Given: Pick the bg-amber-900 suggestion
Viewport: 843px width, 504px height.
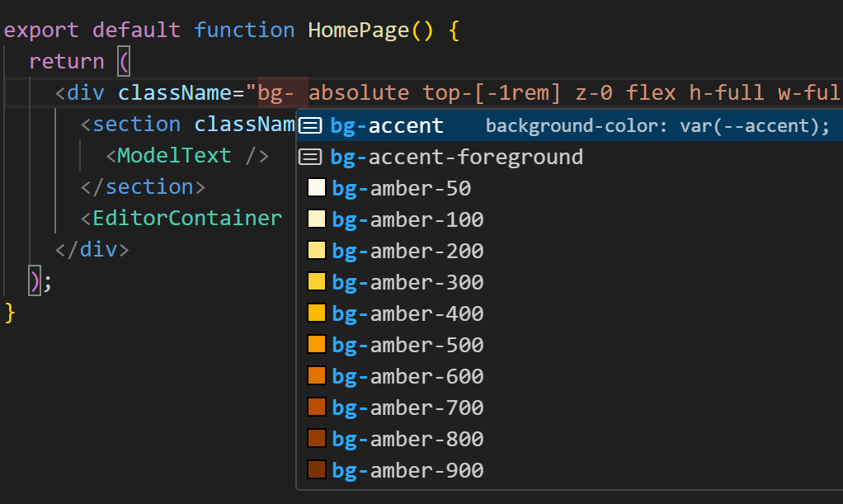Looking at the screenshot, I should point(570,470).
